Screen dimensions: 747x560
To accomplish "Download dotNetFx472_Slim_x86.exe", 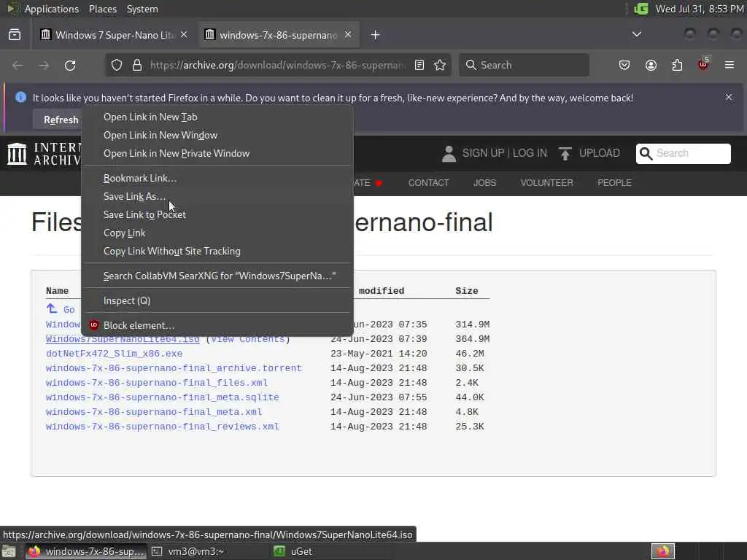I will tap(114, 354).
